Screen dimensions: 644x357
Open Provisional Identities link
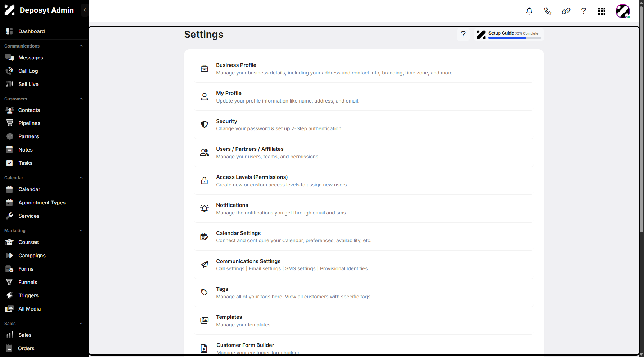pos(344,269)
